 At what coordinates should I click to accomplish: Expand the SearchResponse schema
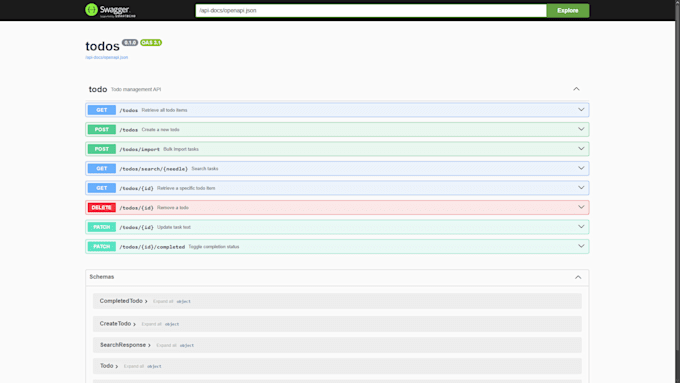click(125, 345)
